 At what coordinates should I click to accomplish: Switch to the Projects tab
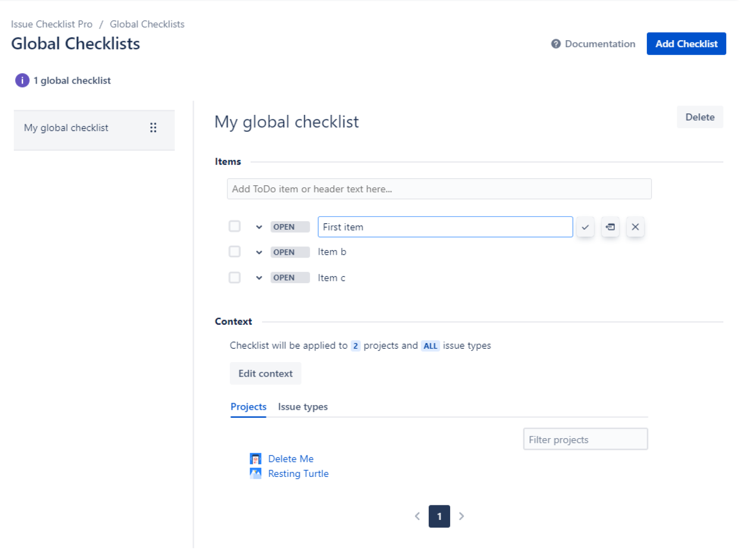pos(248,407)
